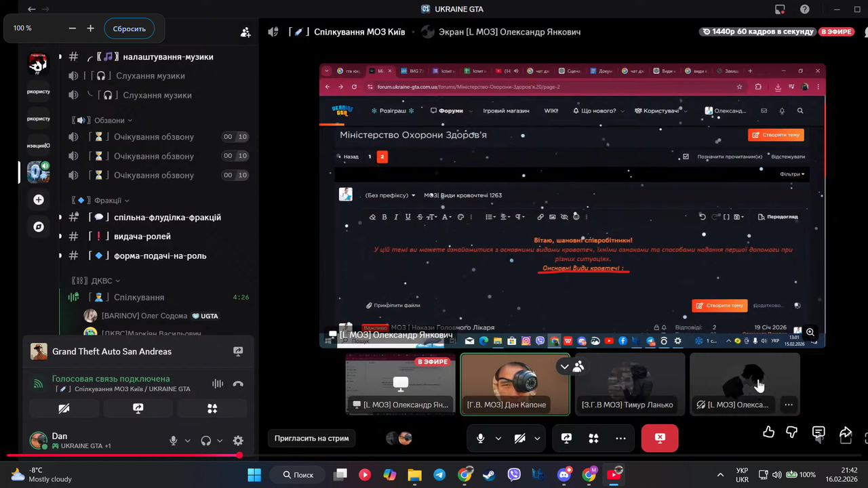Click the link icon in the streamed forum editor
This screenshot has height=488, width=868.
[x=540, y=217]
